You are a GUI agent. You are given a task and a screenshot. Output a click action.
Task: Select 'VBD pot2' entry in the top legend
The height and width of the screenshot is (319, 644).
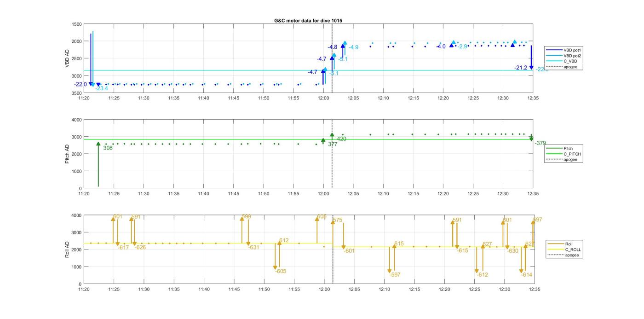tap(572, 55)
